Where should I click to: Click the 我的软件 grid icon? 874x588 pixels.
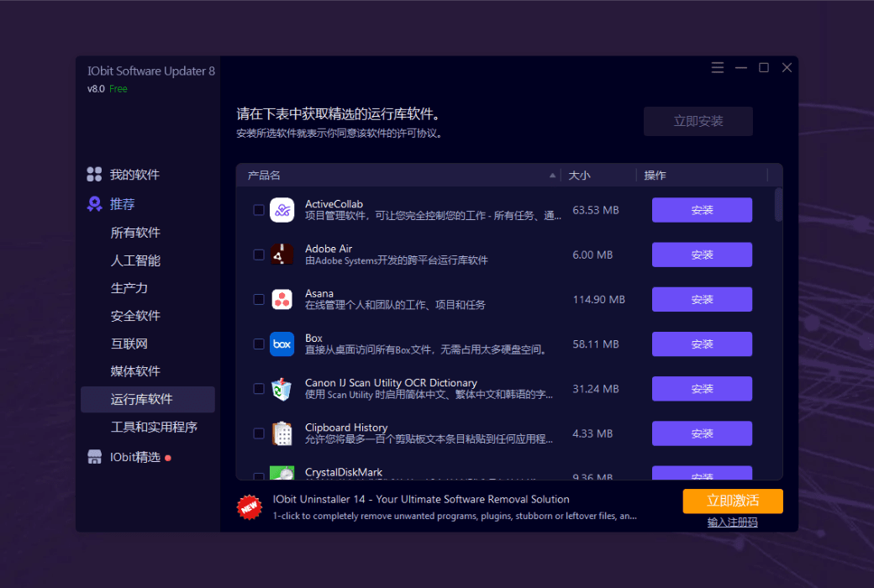pos(94,175)
